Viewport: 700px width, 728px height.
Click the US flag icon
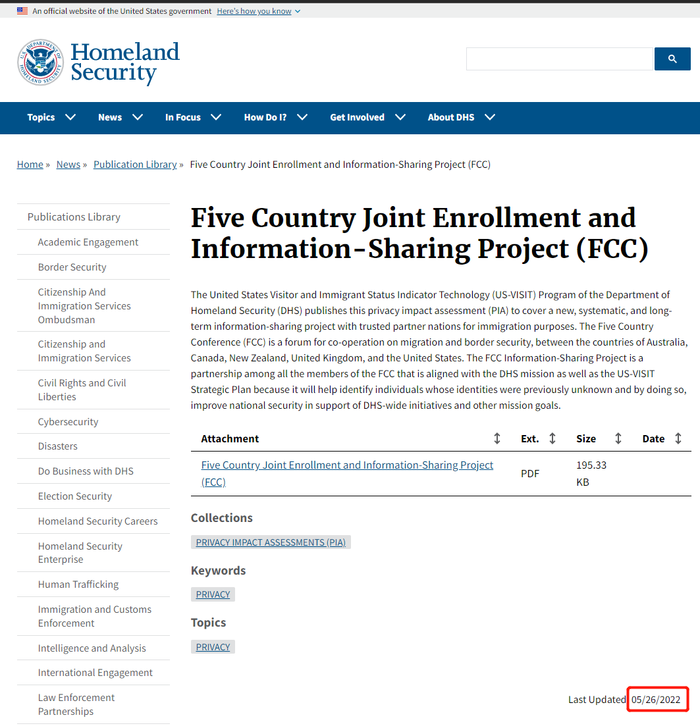(22, 11)
